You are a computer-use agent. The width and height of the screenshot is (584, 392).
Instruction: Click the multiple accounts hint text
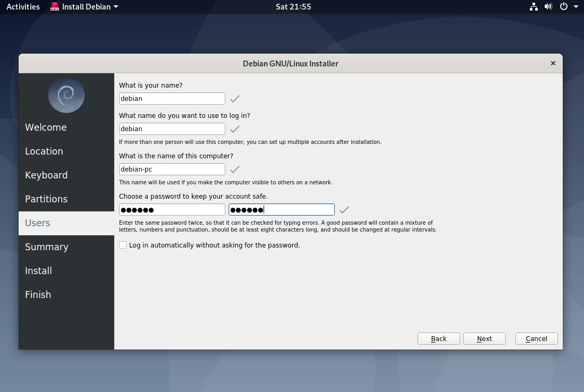pyautogui.click(x=250, y=142)
